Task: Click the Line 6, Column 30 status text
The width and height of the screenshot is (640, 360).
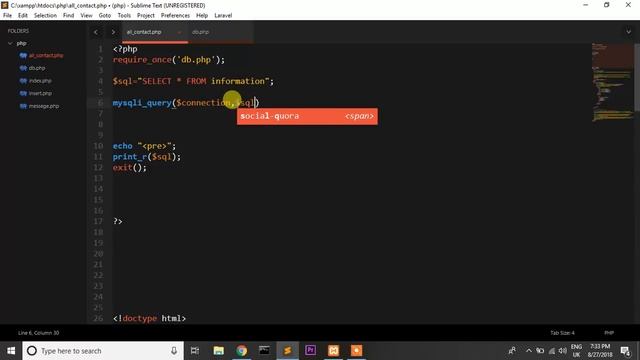Action: pos(38,333)
